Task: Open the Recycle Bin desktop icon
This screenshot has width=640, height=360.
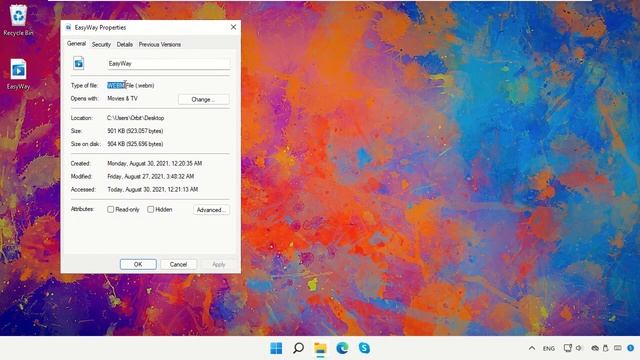Action: pos(18,20)
